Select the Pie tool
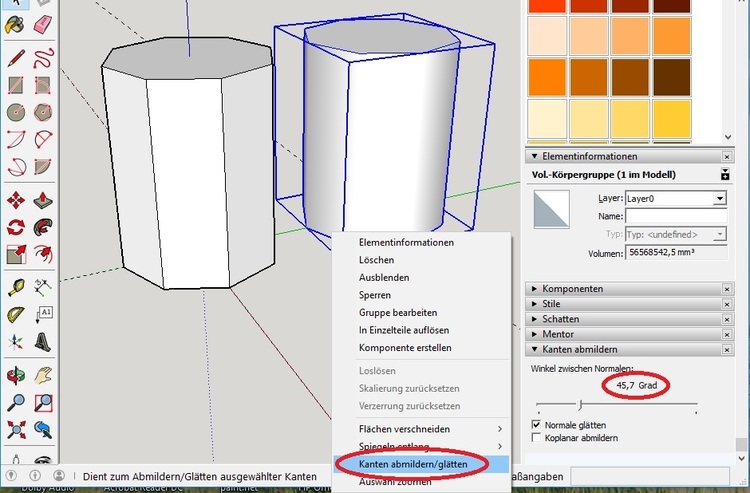The width and height of the screenshot is (750, 493). coord(43,167)
